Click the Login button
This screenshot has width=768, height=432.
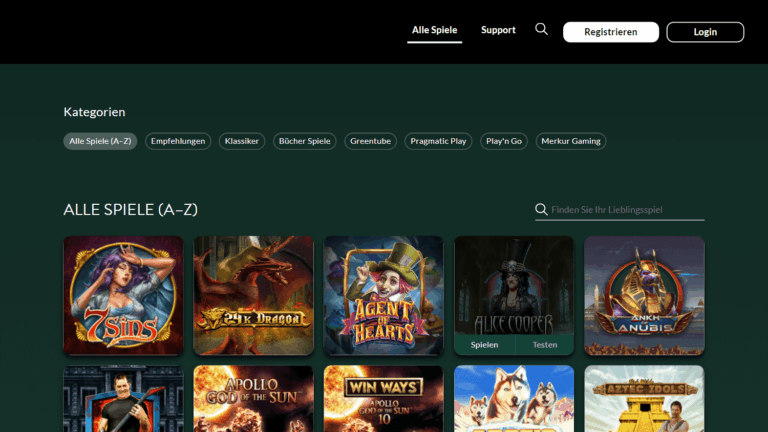coord(705,32)
